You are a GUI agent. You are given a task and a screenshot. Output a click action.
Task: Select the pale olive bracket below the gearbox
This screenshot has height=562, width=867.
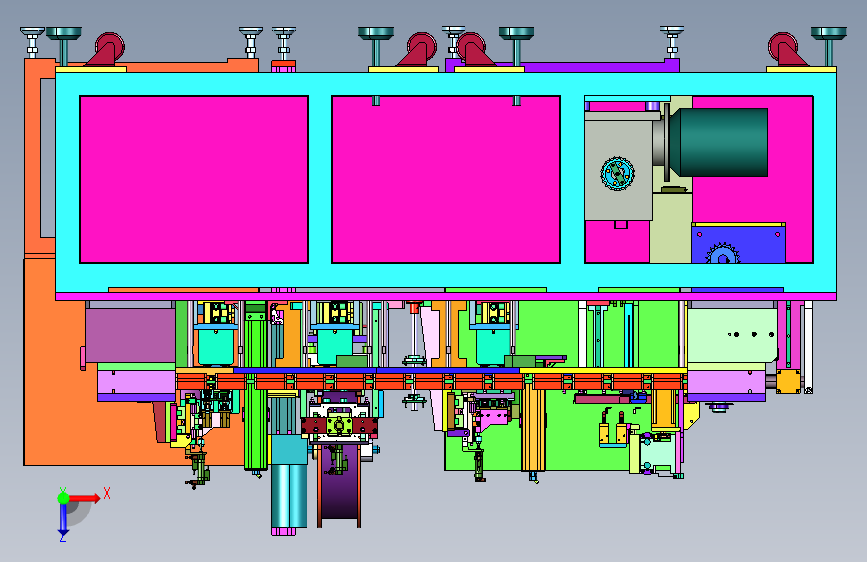pos(671,227)
